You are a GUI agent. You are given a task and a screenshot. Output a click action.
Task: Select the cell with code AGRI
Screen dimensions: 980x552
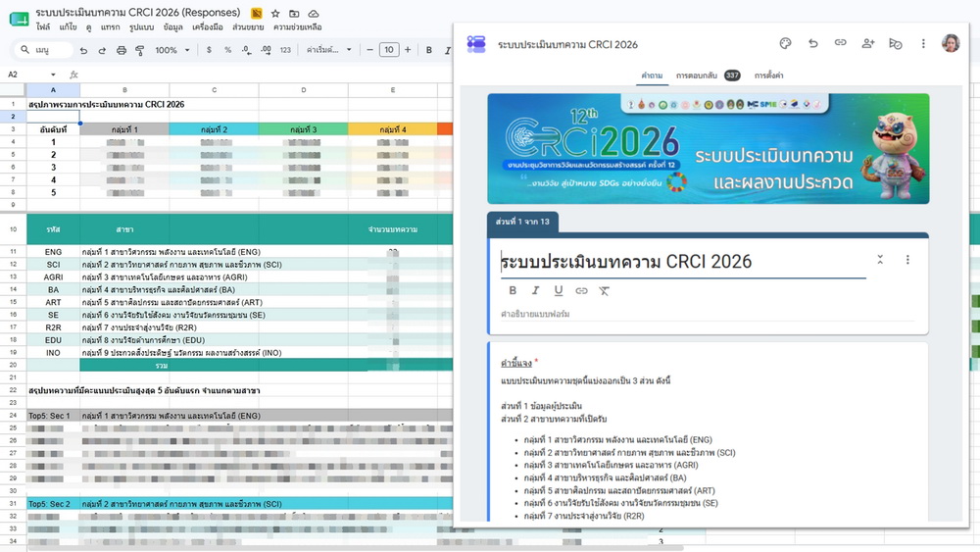53,276
